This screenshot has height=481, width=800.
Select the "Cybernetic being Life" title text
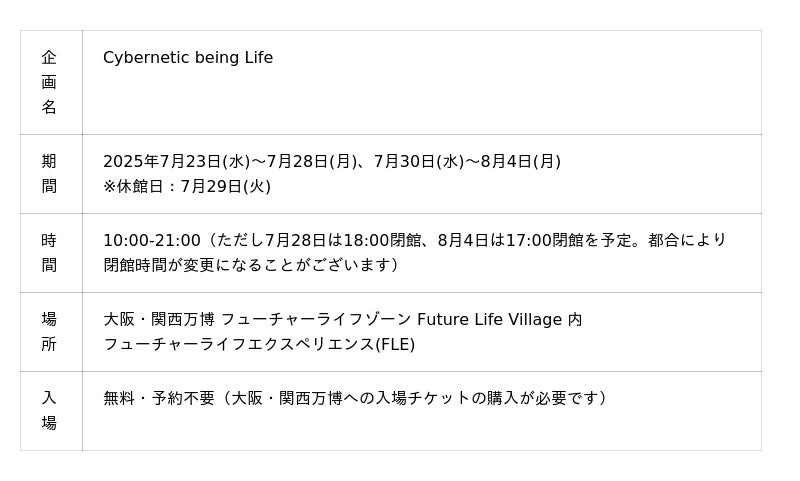[188, 58]
